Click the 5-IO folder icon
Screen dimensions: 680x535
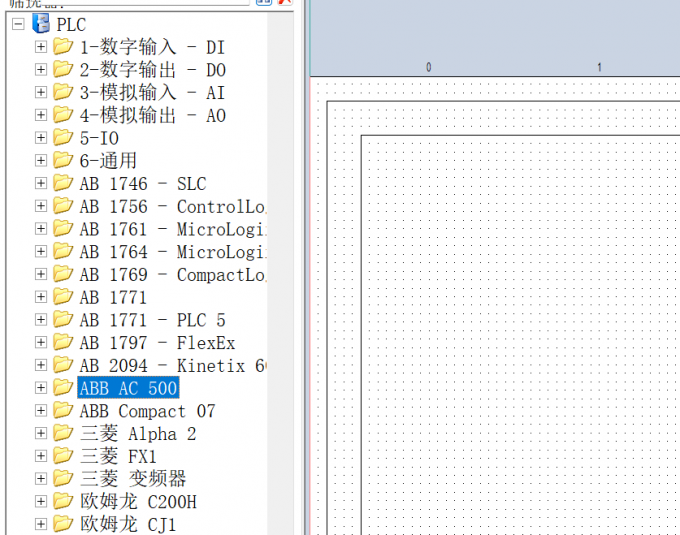[x=63, y=137]
